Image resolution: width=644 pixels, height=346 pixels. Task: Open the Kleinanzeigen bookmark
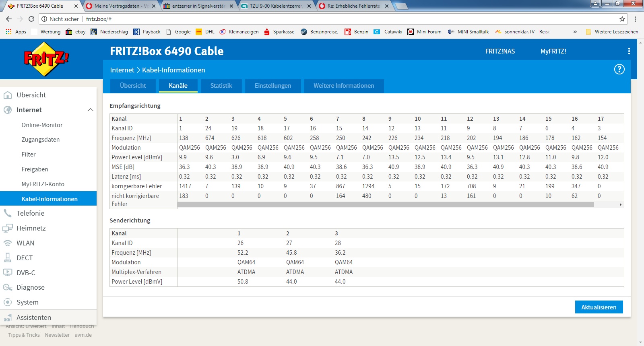pyautogui.click(x=239, y=32)
